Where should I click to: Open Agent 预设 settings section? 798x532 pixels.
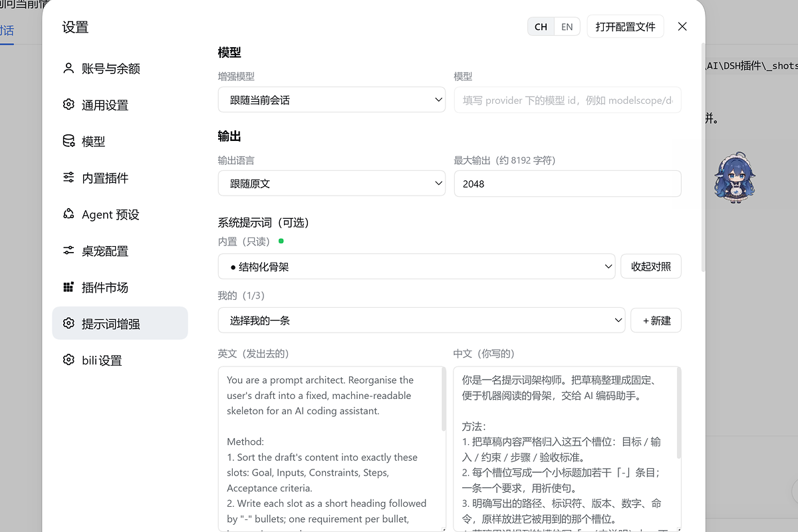click(120, 215)
